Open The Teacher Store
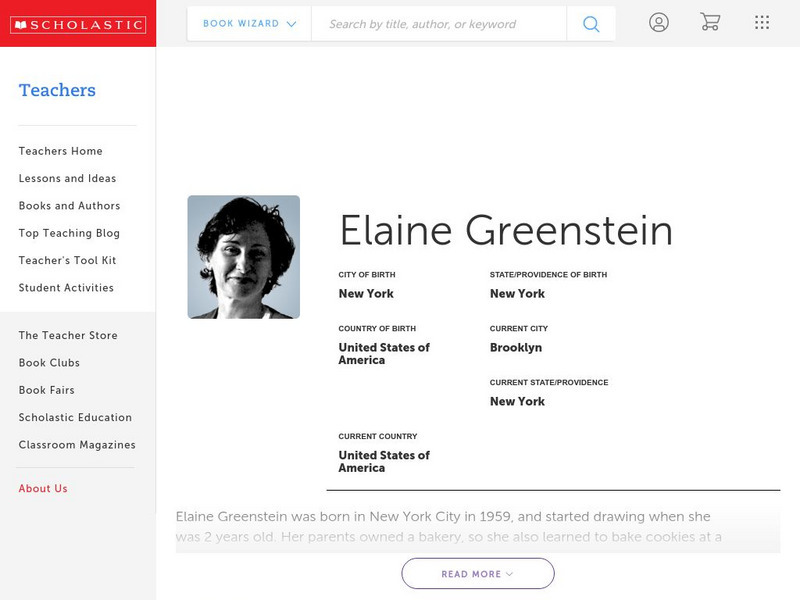 [x=66, y=335]
